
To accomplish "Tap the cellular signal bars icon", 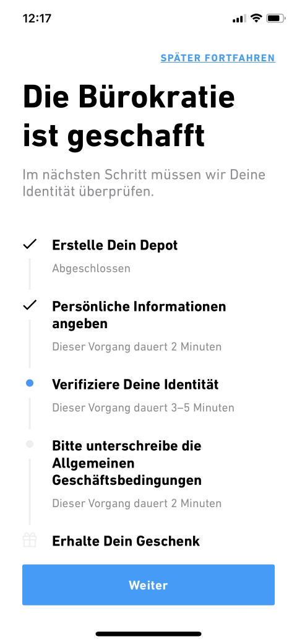I will click(x=239, y=19).
